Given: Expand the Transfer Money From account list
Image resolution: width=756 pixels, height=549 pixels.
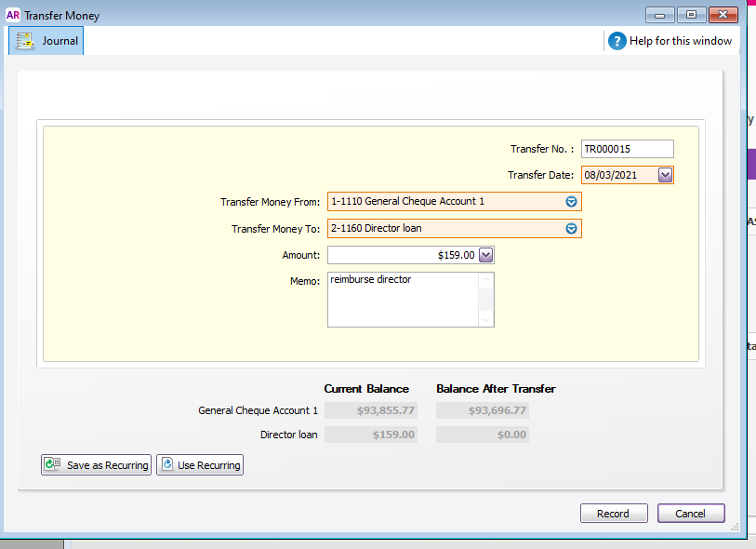Looking at the screenshot, I should (x=571, y=202).
